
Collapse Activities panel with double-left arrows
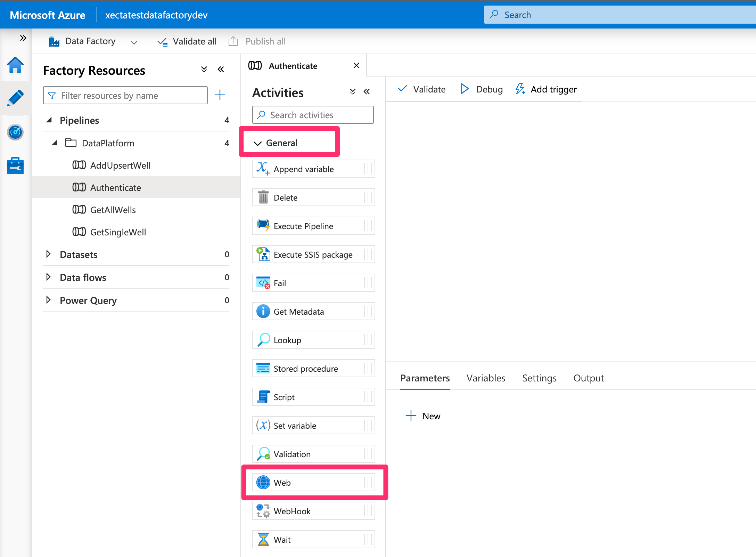point(367,91)
